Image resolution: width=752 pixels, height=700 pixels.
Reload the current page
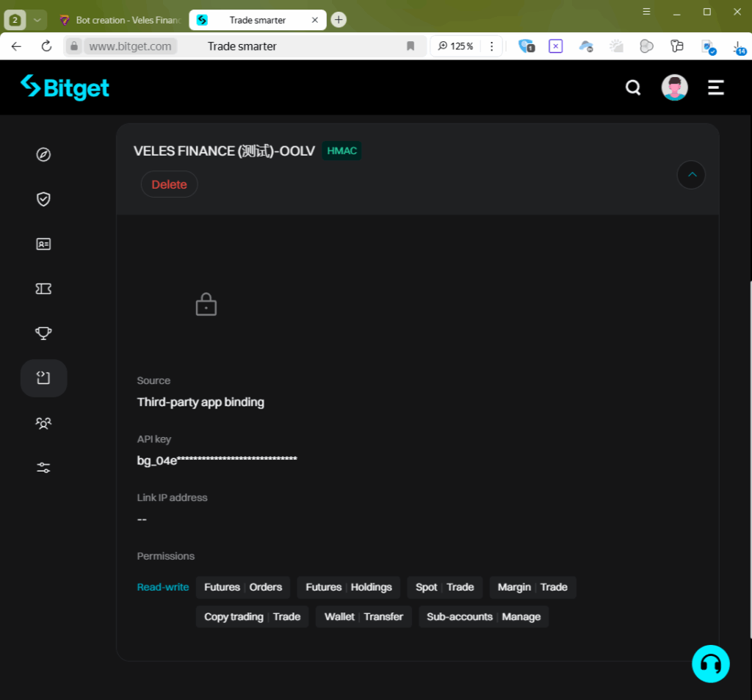46,46
